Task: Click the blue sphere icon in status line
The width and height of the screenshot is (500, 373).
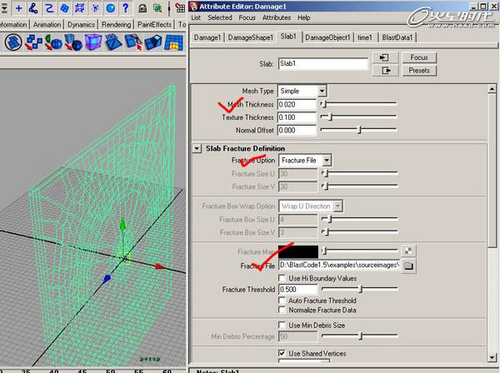Action: point(111,8)
